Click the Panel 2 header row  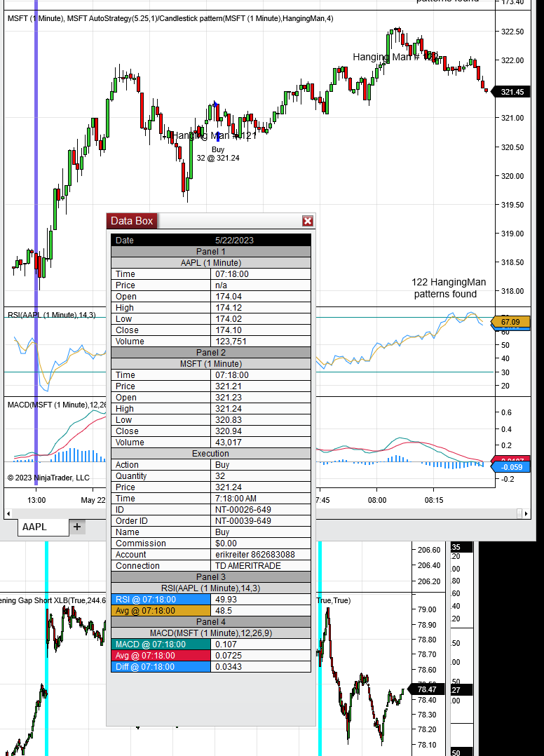point(211,352)
